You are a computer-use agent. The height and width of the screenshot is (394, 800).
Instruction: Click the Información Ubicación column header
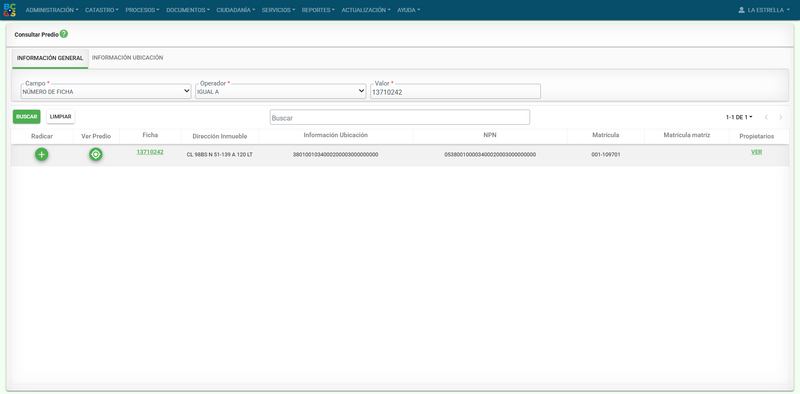(x=336, y=135)
